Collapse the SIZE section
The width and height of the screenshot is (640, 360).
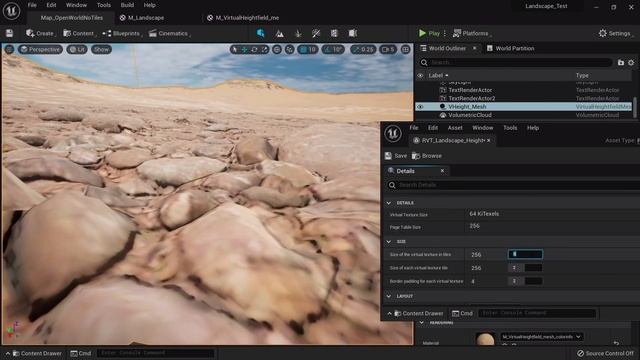[389, 242]
